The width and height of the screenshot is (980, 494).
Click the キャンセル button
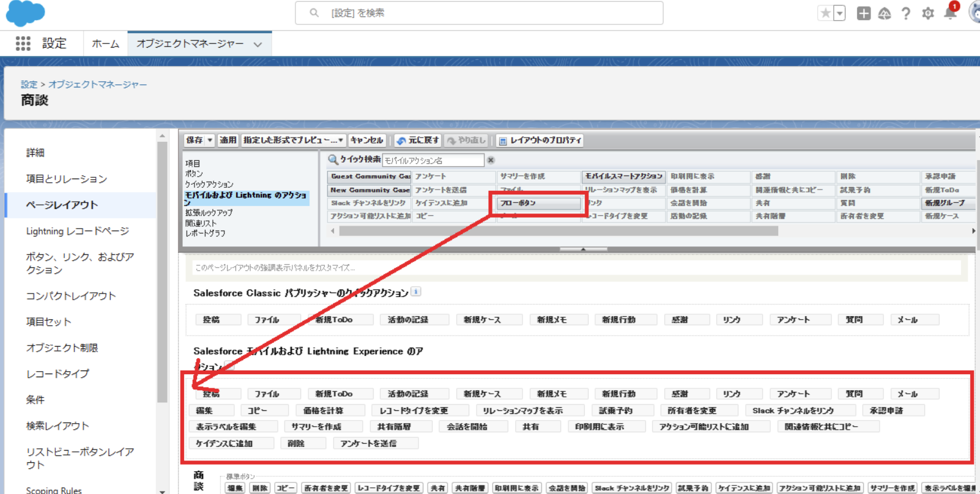pyautogui.click(x=366, y=140)
